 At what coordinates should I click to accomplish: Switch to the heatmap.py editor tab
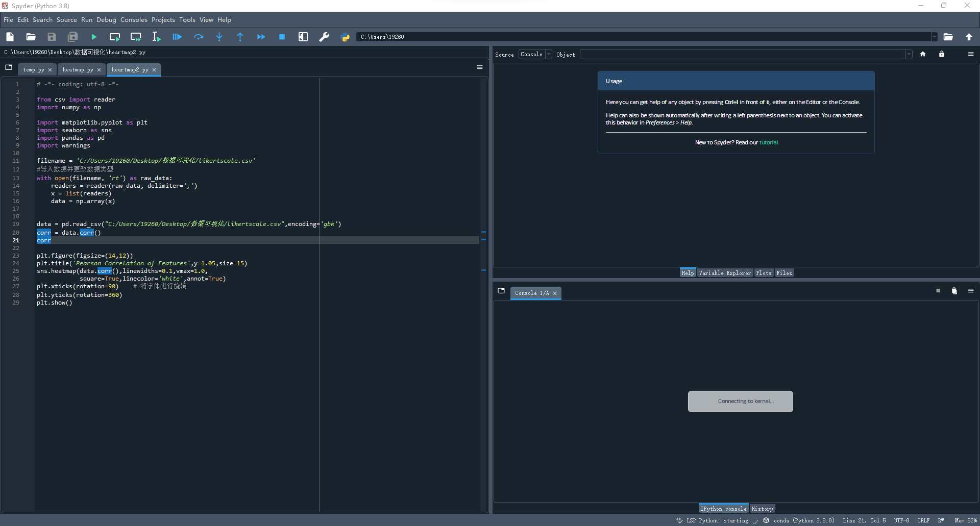coord(78,70)
